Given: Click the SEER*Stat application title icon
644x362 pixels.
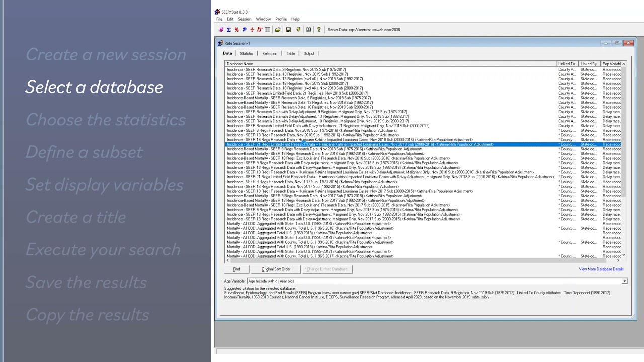Looking at the screenshot, I should pos(217,12).
